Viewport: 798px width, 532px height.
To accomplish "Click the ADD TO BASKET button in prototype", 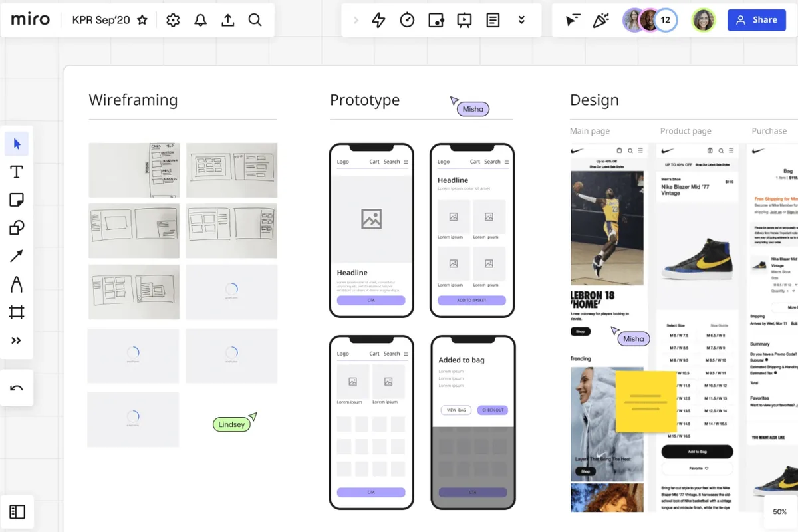I will point(471,301).
